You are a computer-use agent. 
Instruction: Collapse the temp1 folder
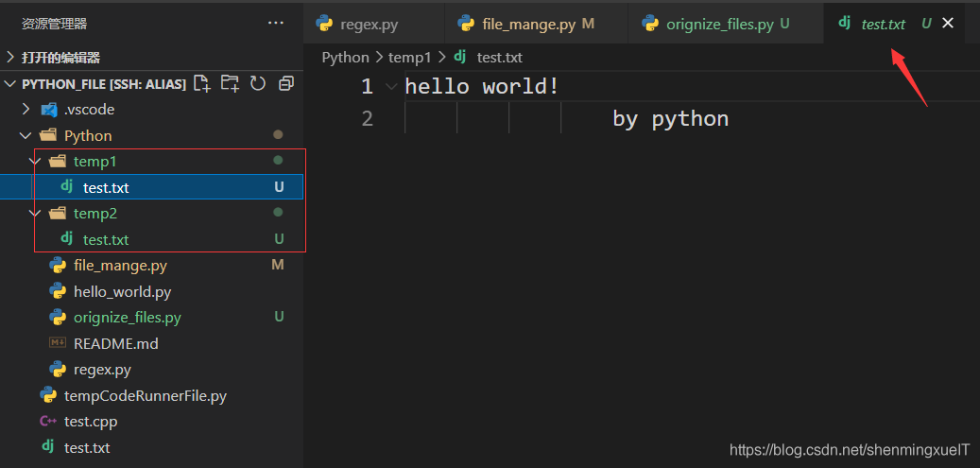36,162
